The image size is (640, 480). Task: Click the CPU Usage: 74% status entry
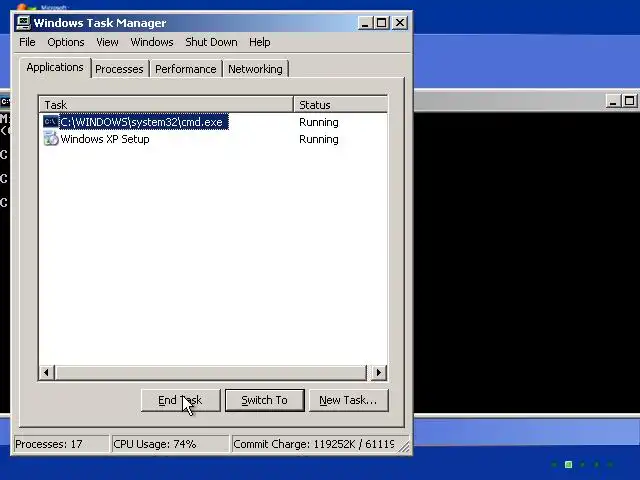coord(170,444)
